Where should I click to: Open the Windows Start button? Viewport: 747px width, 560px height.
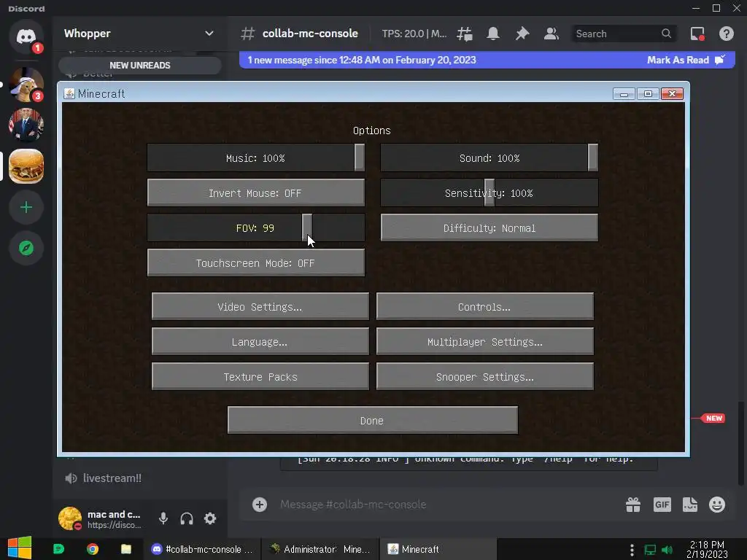pyautogui.click(x=20, y=548)
